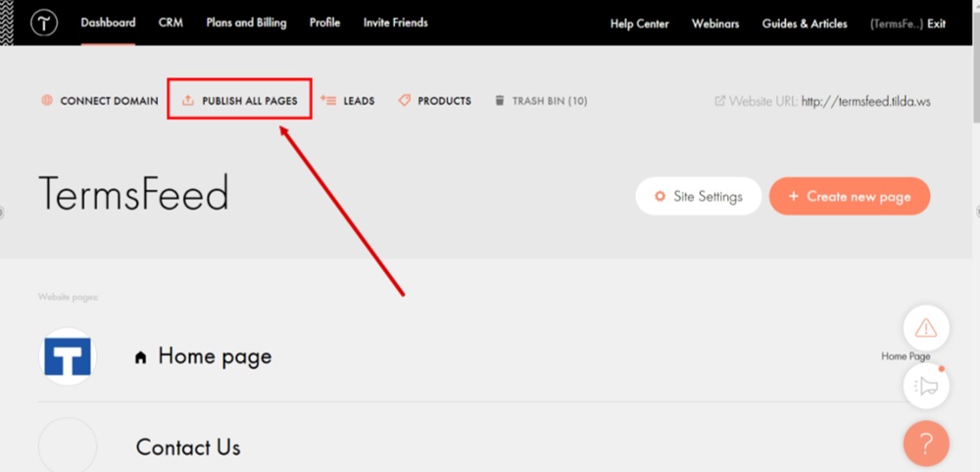Open Trash Bin (10) label
The image size is (980, 472).
tap(550, 101)
